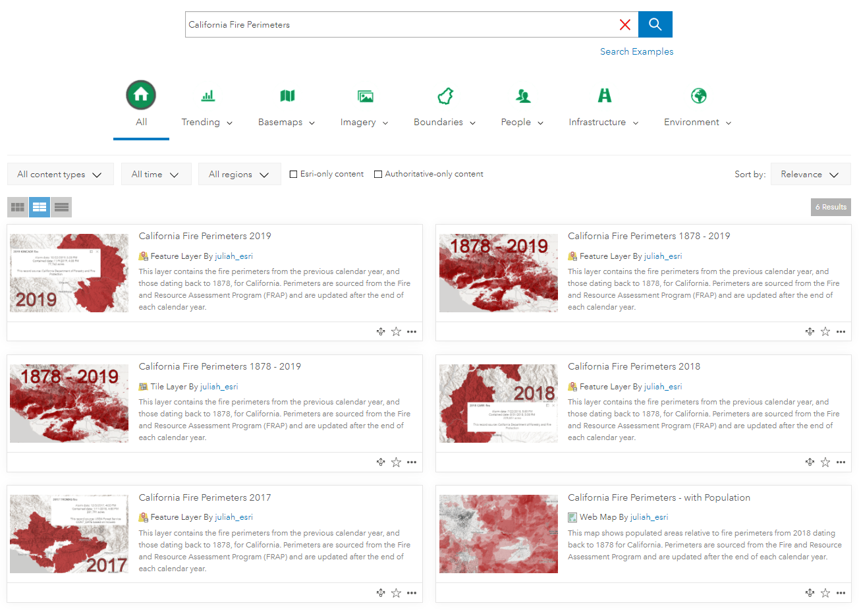
Task: Expand the All content types dropdown
Action: click(x=60, y=174)
